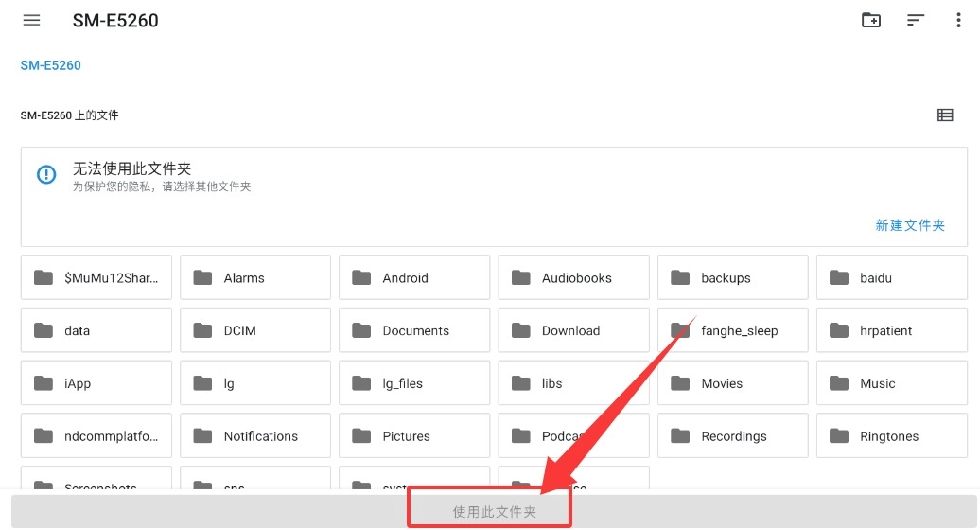Create a new folder via toolbar icon
This screenshot has height=530, width=980.
click(x=870, y=21)
